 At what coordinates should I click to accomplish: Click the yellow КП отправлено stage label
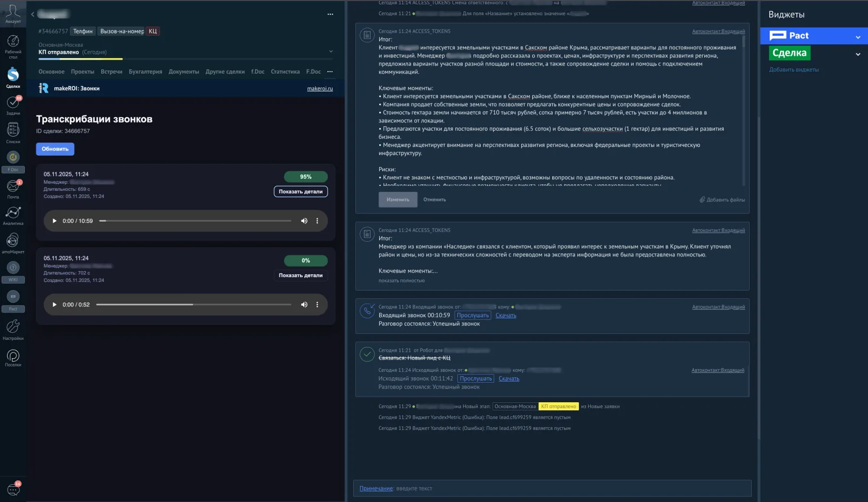tap(559, 407)
